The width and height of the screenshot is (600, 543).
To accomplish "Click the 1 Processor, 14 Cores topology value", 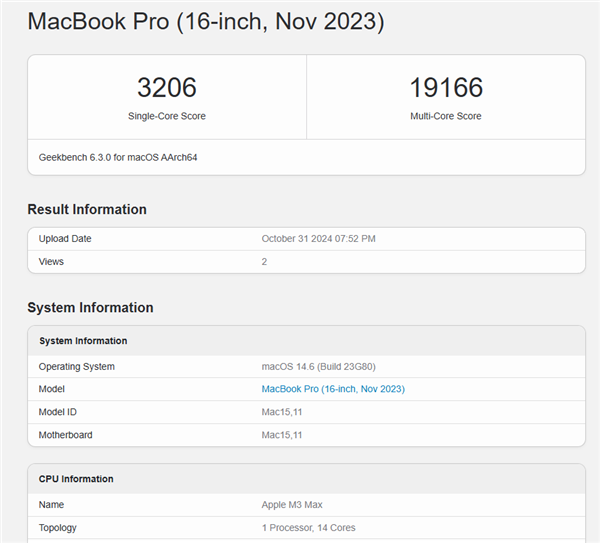I will point(308,527).
